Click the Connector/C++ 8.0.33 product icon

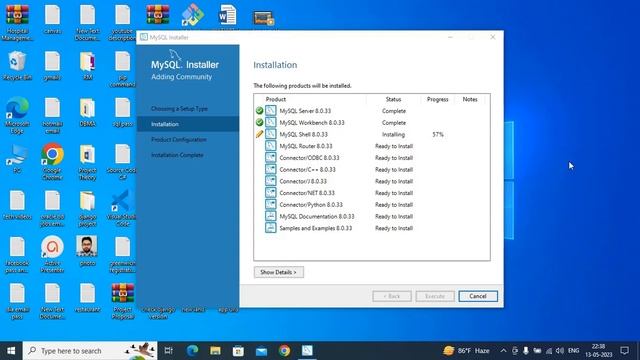(271, 169)
